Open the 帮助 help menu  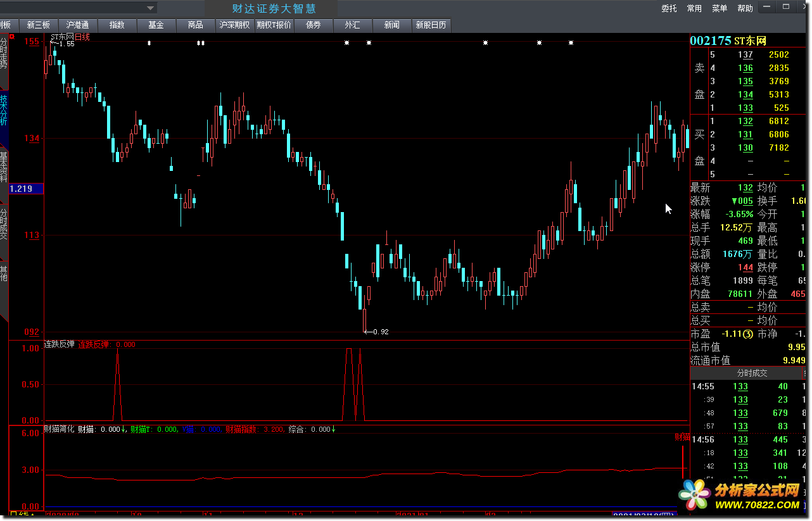click(x=745, y=8)
